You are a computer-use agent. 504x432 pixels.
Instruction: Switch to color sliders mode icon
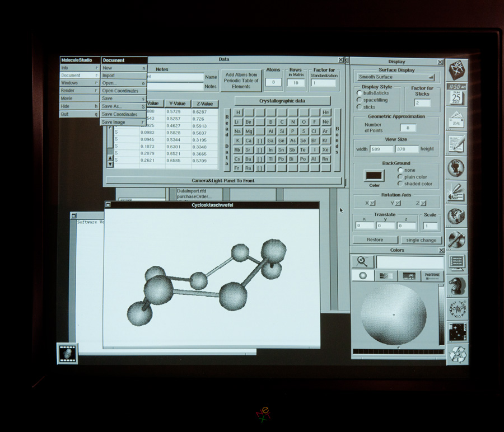386,276
